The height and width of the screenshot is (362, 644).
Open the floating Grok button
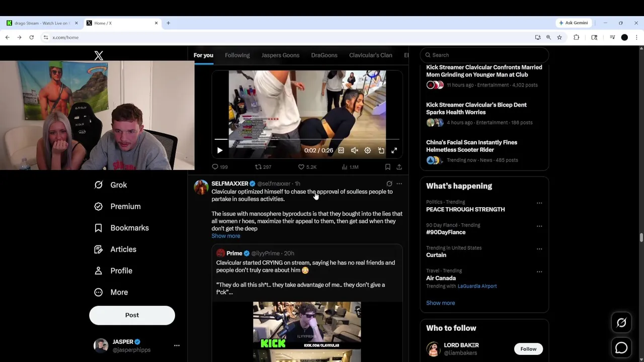coord(621,323)
